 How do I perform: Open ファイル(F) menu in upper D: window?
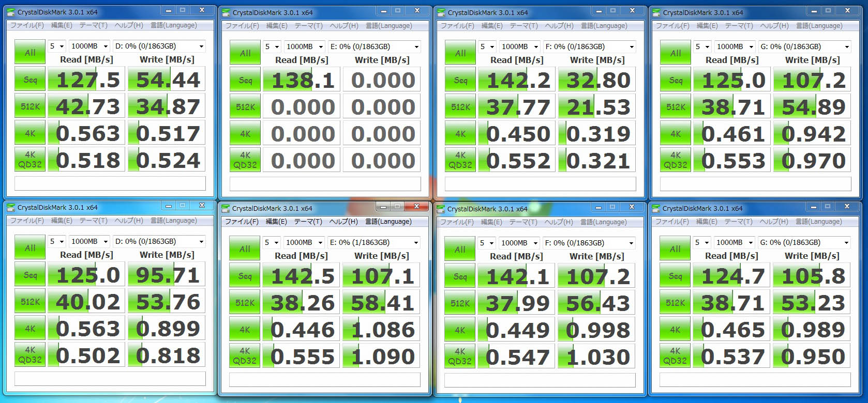click(27, 25)
